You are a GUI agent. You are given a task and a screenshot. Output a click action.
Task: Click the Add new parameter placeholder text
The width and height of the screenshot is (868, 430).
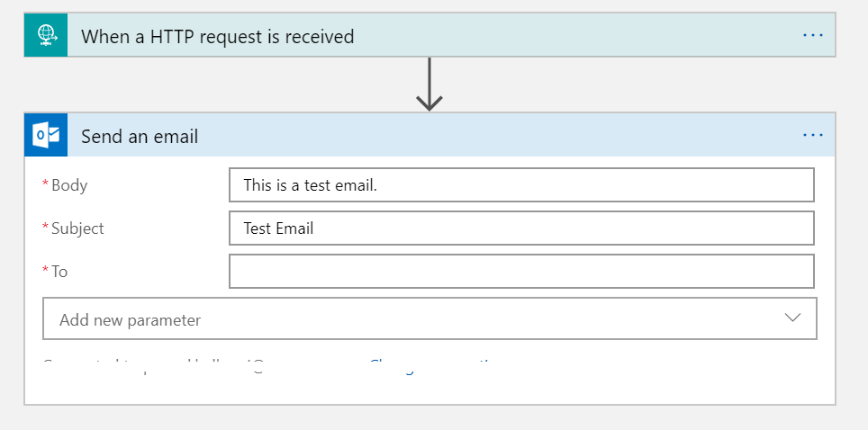130,320
